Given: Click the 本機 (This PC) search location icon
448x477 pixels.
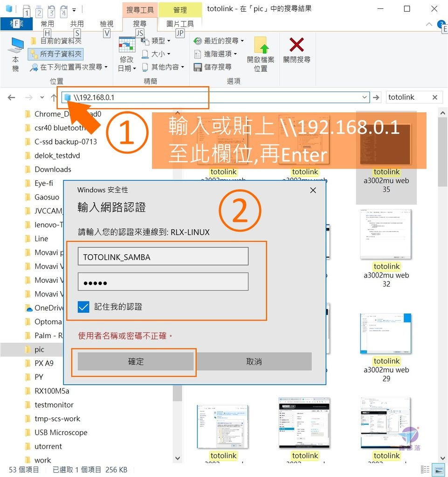Looking at the screenshot, I should click(15, 54).
